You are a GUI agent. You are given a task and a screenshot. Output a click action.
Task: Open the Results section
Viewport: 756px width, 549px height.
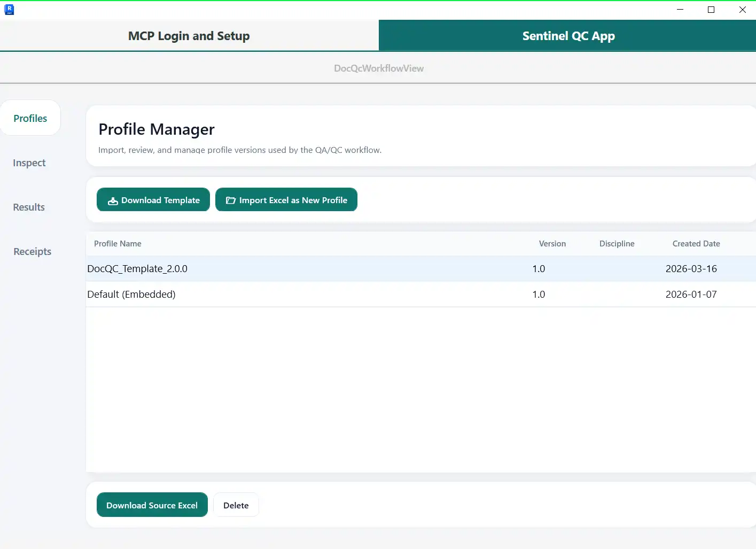(x=29, y=207)
